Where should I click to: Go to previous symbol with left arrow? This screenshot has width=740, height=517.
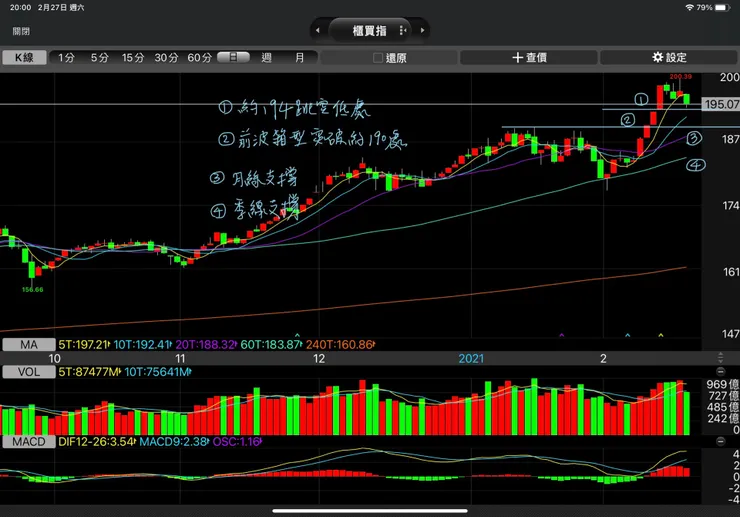318,30
